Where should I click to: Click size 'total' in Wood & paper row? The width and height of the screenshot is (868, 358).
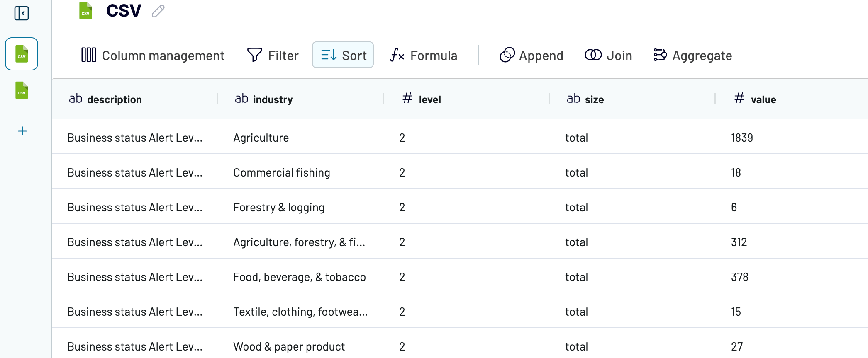577,346
